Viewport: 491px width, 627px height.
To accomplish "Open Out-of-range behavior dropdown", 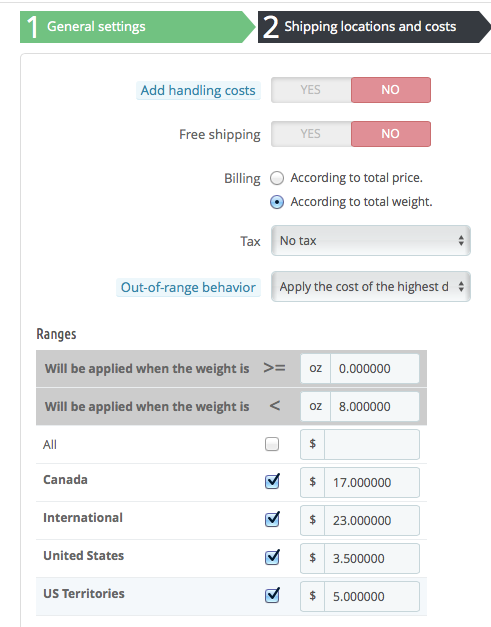I will click(371, 287).
